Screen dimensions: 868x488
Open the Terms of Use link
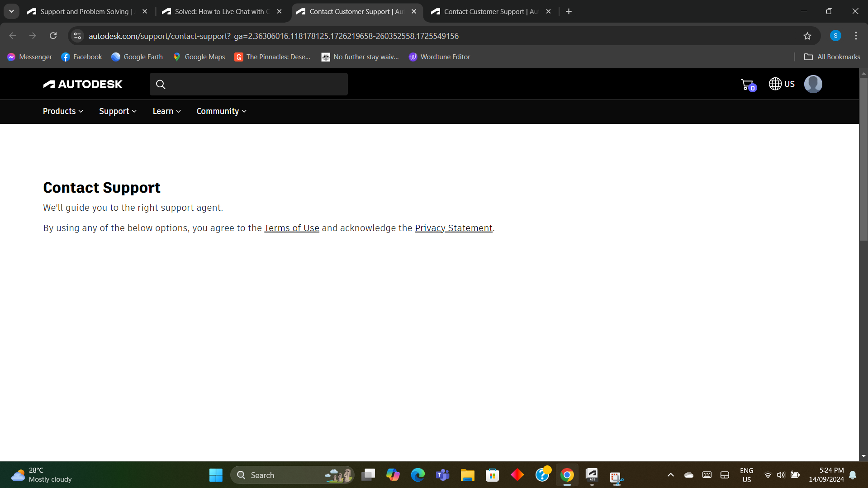292,228
